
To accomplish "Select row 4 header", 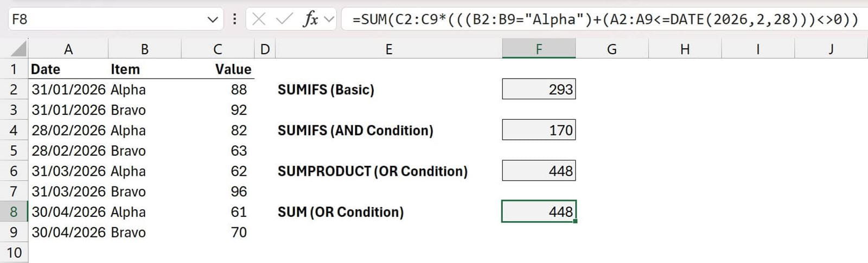I will (x=14, y=130).
